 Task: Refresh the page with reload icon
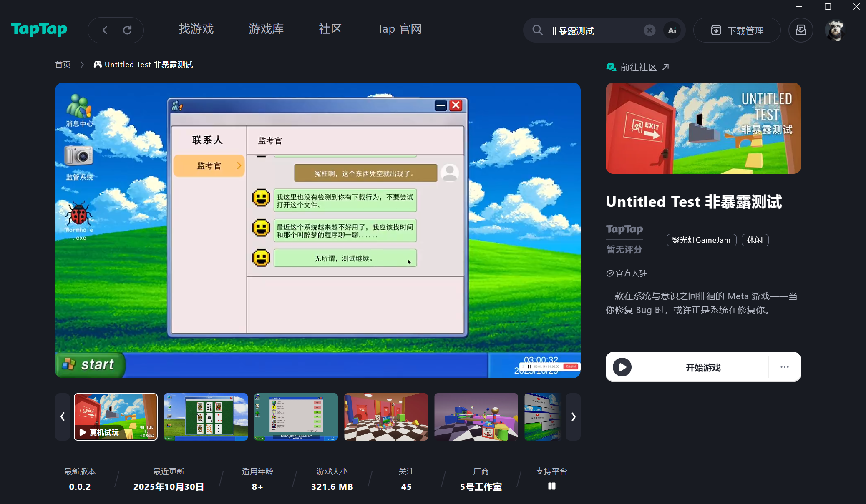click(x=127, y=30)
